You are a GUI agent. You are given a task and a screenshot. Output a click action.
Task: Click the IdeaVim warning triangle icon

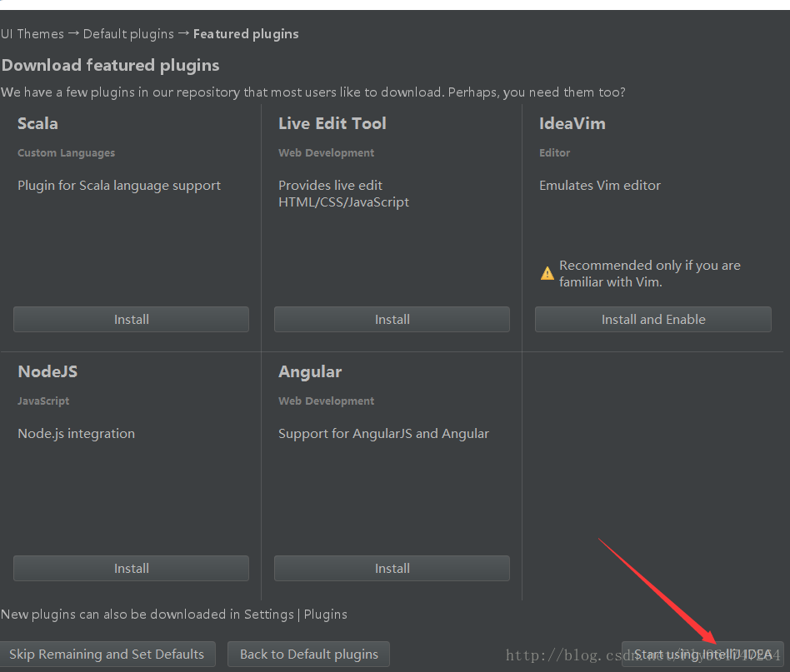coord(547,273)
